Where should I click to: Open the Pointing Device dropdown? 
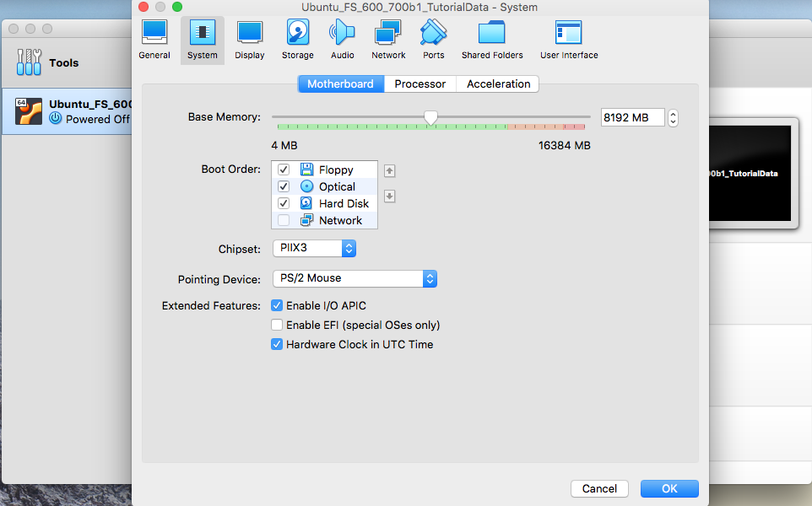355,278
